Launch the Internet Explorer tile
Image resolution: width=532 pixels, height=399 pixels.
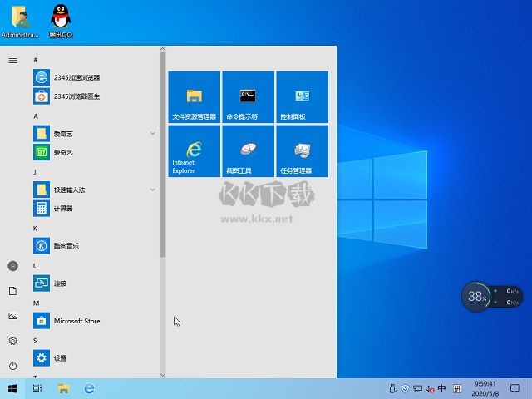click(x=194, y=151)
